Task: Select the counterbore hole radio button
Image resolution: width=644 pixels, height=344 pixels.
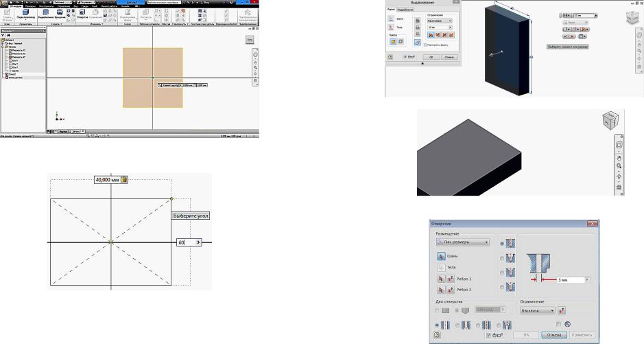Action: pos(502,258)
